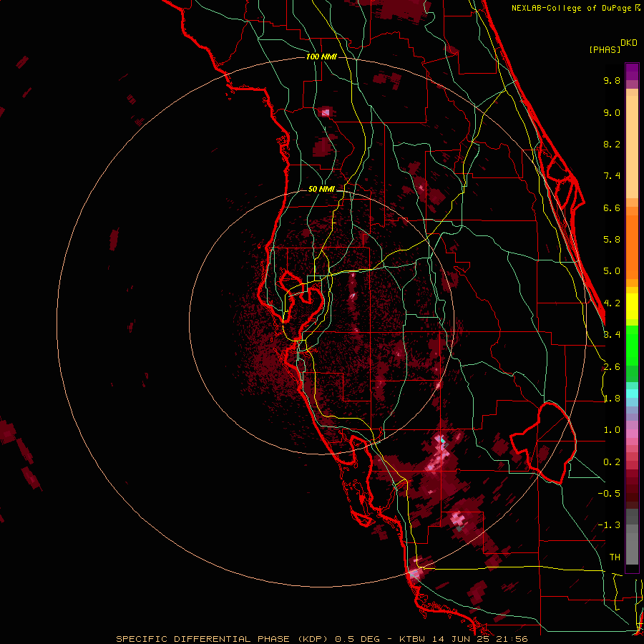
Task: Click the 8.2 scale value
Action: (x=612, y=144)
